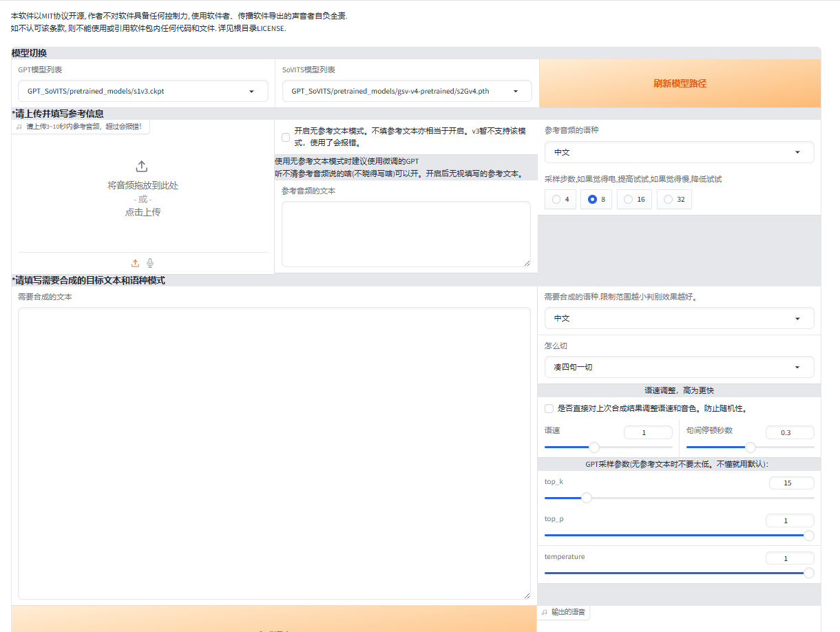Image resolution: width=840 pixels, height=632 pixels.
Task: Click the 语速 speed slider handle
Action: tap(594, 447)
